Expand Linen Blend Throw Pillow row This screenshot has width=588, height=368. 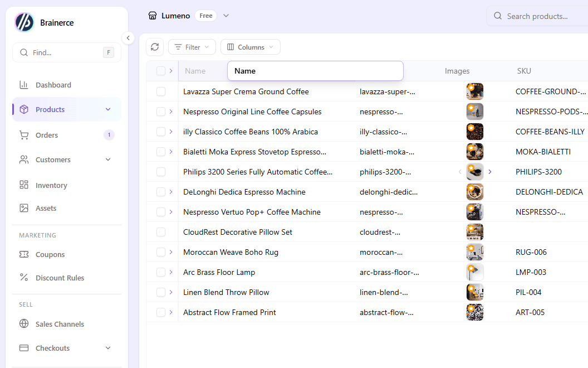(x=171, y=292)
